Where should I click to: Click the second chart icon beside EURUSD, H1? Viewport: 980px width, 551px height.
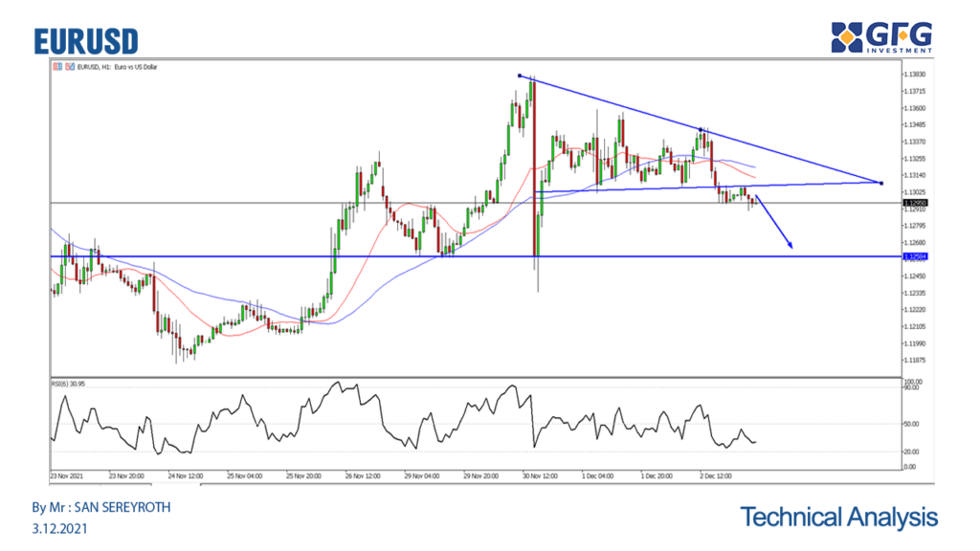pos(69,67)
